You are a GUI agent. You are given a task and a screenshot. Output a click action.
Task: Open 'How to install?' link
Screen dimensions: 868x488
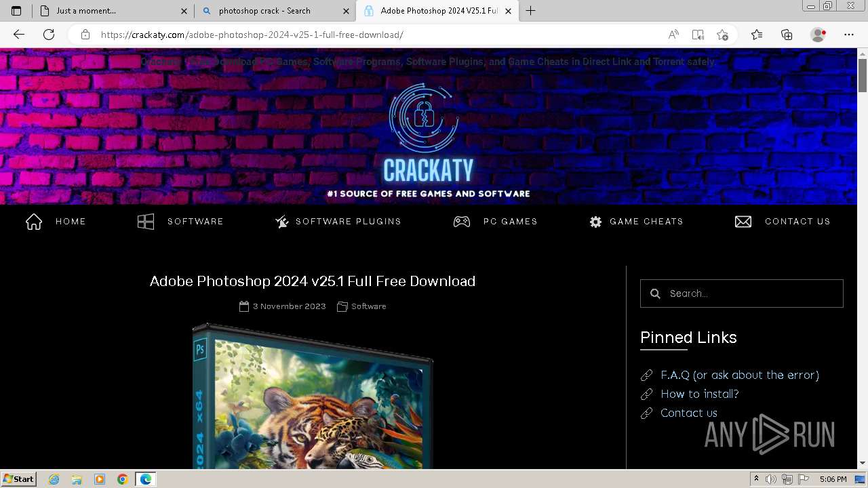pyautogui.click(x=700, y=394)
